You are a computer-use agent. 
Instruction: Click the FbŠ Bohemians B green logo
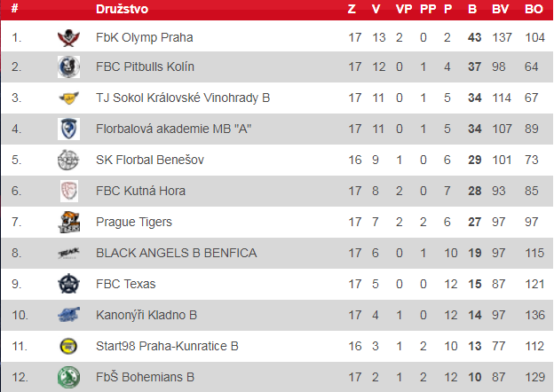(68, 376)
